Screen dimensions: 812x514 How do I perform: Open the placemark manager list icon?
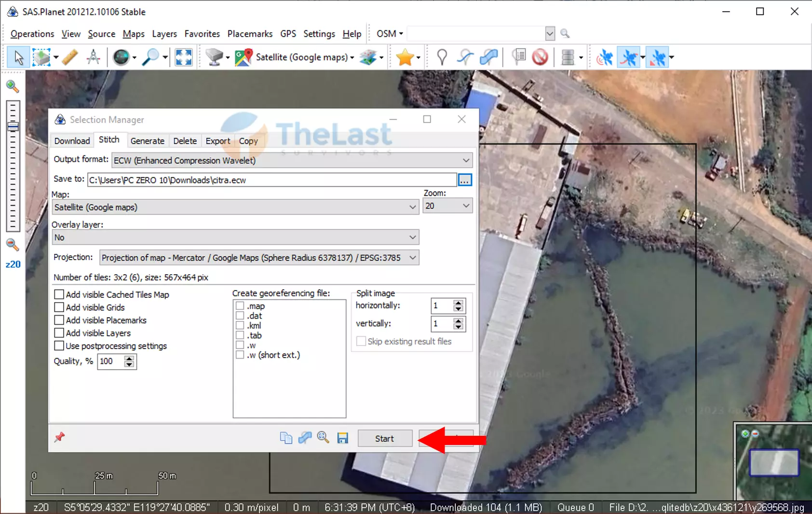point(519,57)
